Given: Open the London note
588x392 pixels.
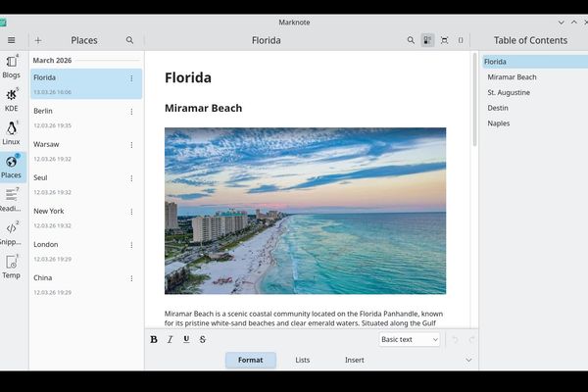Looking at the screenshot, I should pyautogui.click(x=86, y=251).
